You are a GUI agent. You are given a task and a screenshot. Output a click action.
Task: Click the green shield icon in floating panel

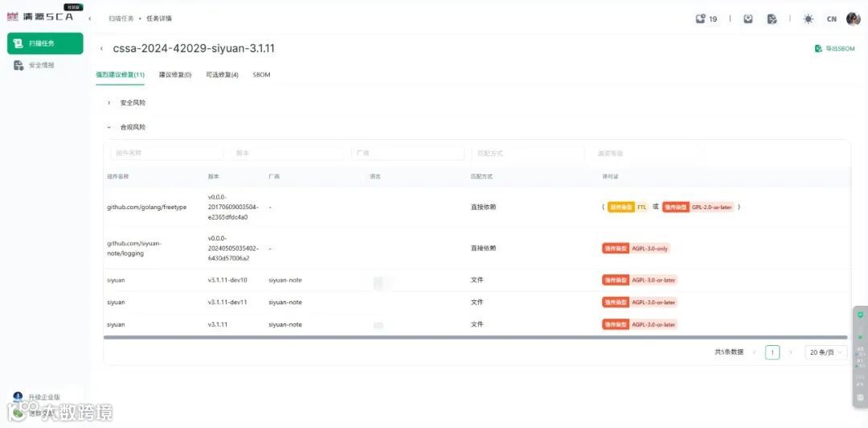click(x=860, y=315)
